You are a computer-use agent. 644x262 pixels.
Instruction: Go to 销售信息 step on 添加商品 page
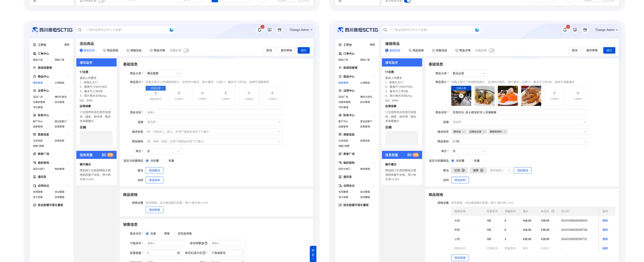pos(134,50)
